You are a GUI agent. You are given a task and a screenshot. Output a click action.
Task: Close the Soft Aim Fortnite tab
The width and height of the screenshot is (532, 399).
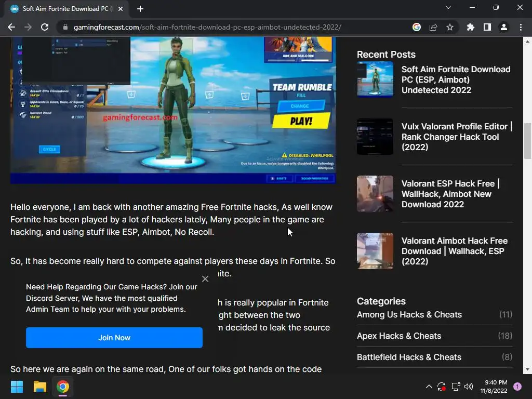121,9
